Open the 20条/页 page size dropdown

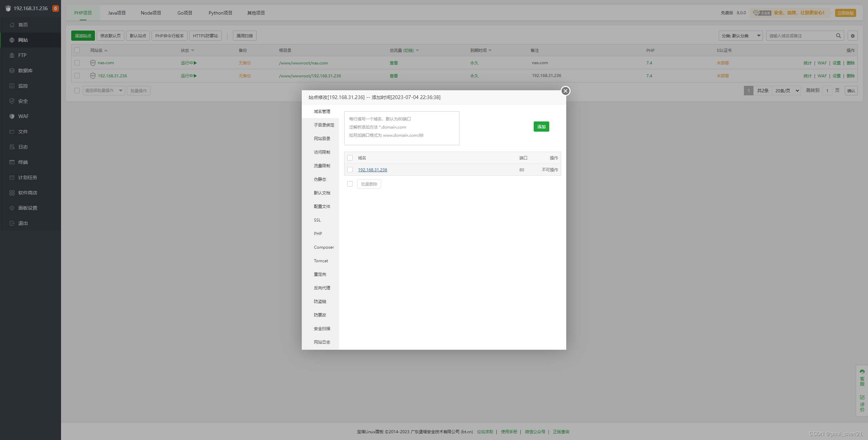coord(786,91)
